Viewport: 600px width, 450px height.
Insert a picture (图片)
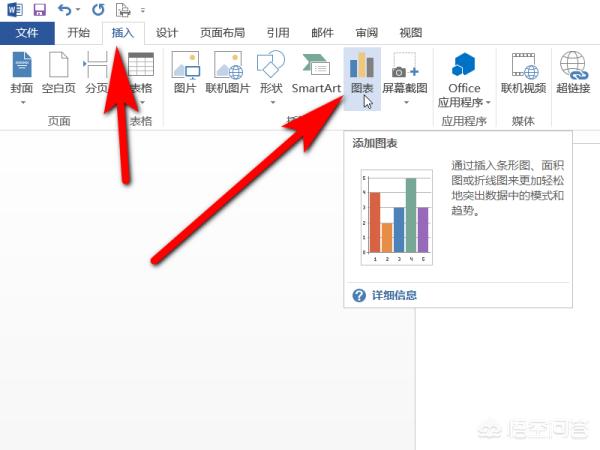[x=185, y=73]
